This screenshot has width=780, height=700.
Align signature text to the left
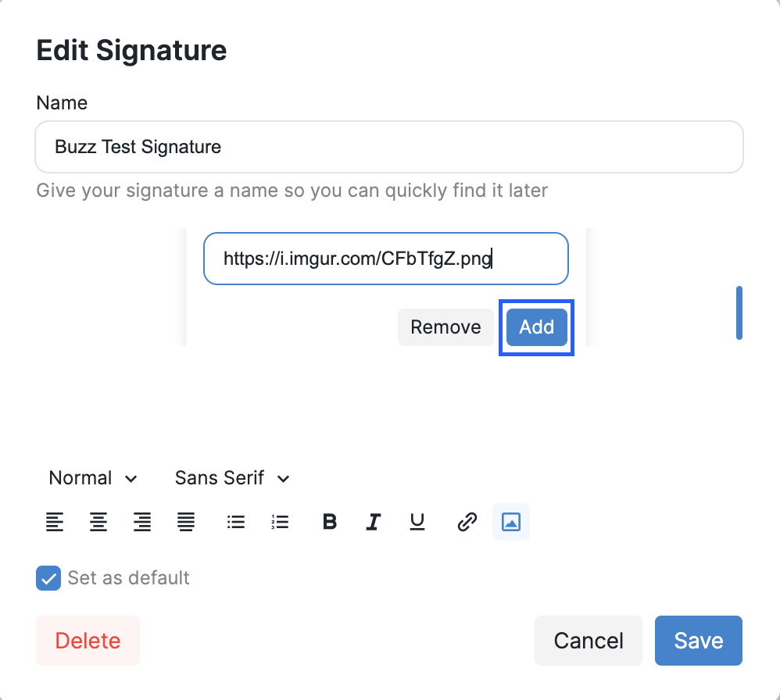tap(55, 522)
